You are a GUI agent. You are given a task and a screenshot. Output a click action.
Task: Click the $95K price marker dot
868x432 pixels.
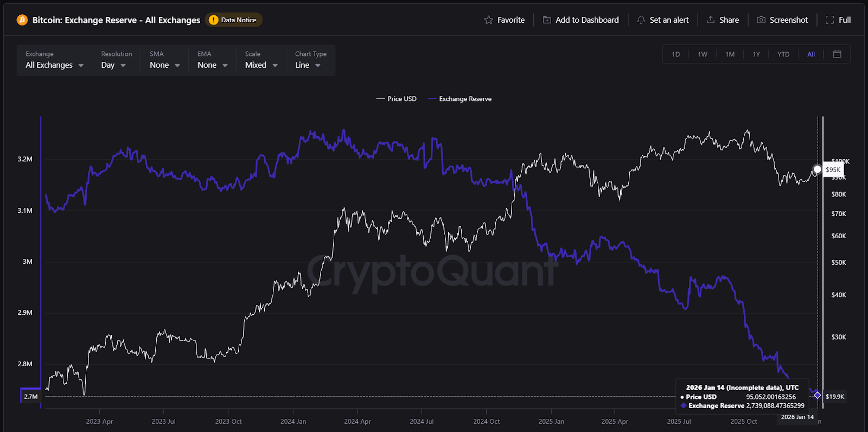[817, 170]
